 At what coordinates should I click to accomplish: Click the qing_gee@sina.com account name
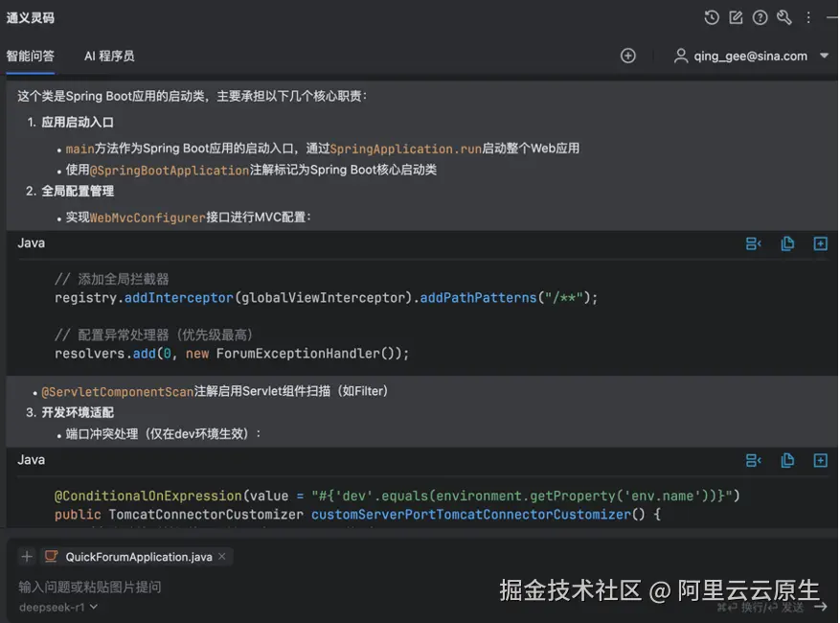751,56
